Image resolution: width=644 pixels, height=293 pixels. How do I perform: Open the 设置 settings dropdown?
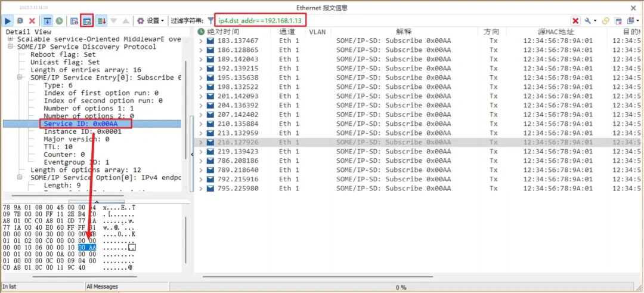(x=151, y=21)
